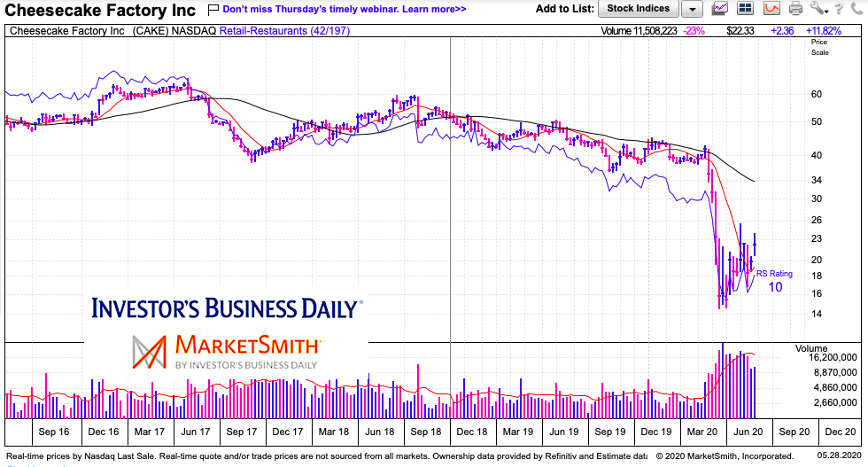This screenshot has height=467, width=868.
Task: Click the 40 price scale tick
Action: click(x=817, y=156)
